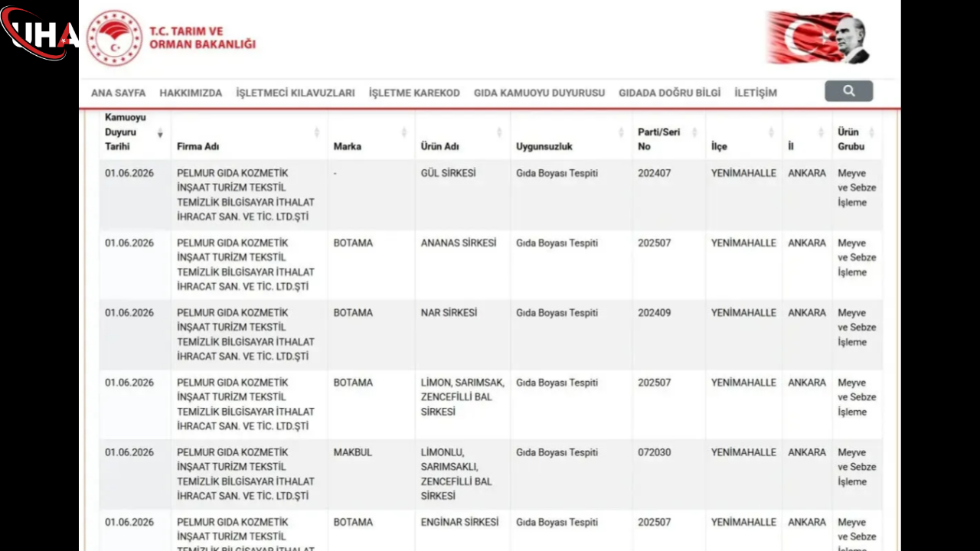This screenshot has width=980, height=551.
Task: Select batch number 202407
Action: [x=654, y=173]
